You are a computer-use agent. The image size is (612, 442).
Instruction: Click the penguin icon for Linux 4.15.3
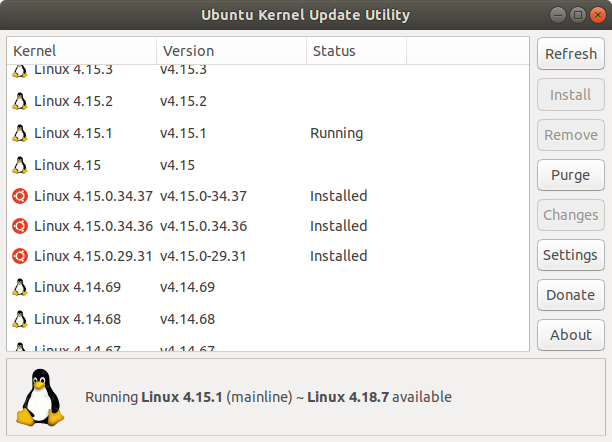click(20, 71)
